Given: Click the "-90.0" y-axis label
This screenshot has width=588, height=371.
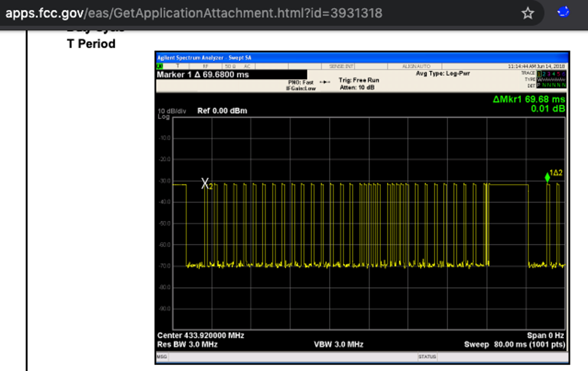Looking at the screenshot, I should (x=165, y=309).
